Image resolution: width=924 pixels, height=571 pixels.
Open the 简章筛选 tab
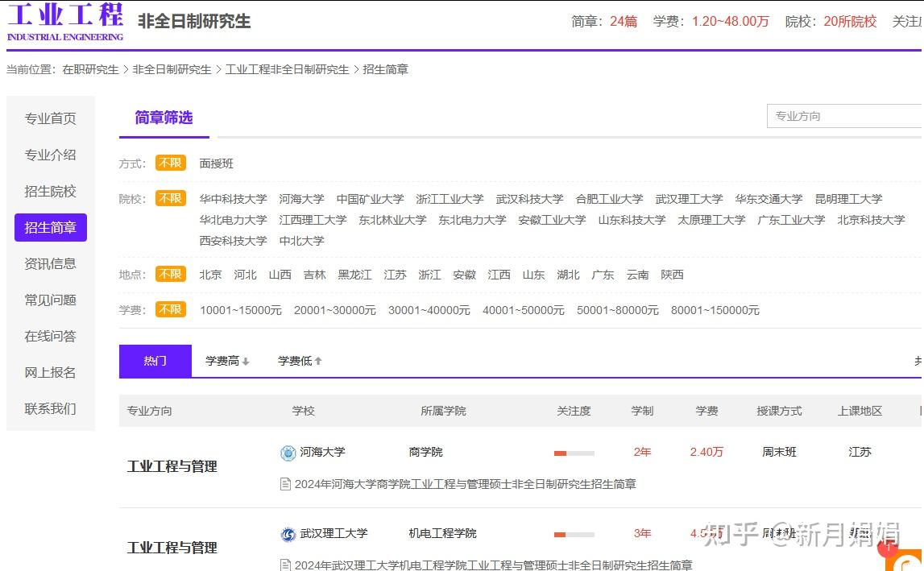coord(164,118)
